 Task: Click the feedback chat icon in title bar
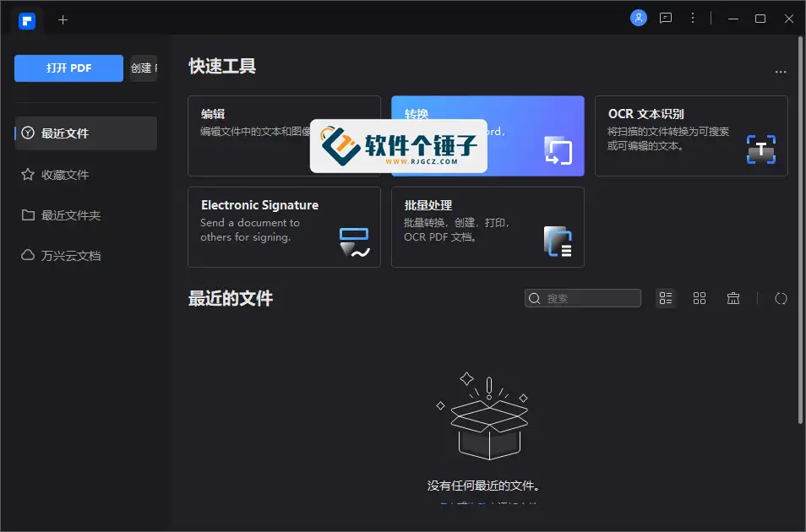[x=665, y=18]
